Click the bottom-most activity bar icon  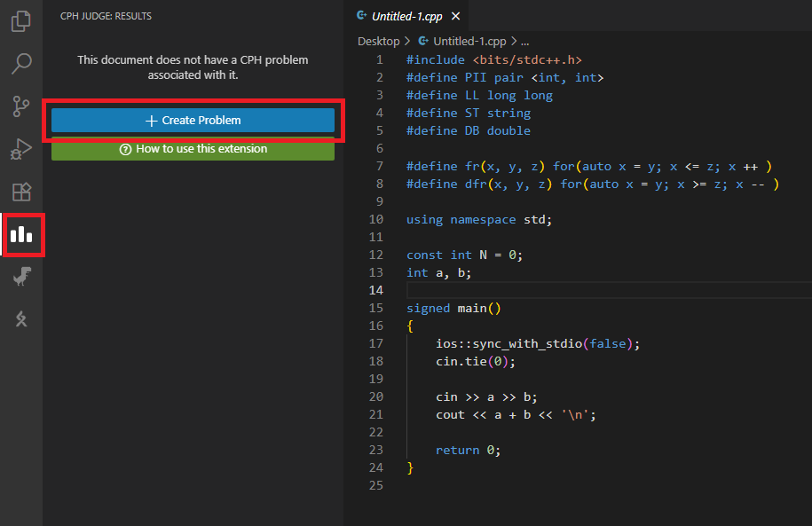[21, 319]
